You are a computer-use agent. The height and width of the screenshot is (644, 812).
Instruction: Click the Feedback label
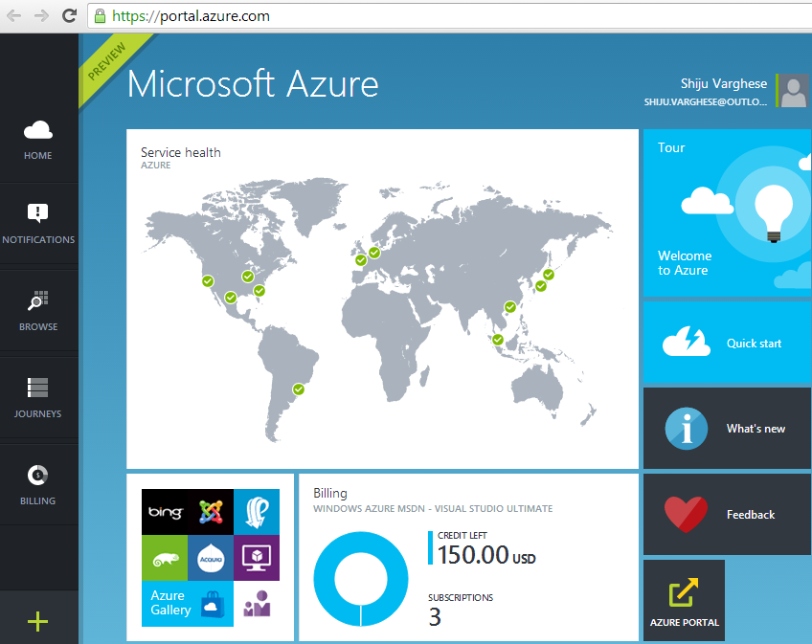[x=751, y=515]
